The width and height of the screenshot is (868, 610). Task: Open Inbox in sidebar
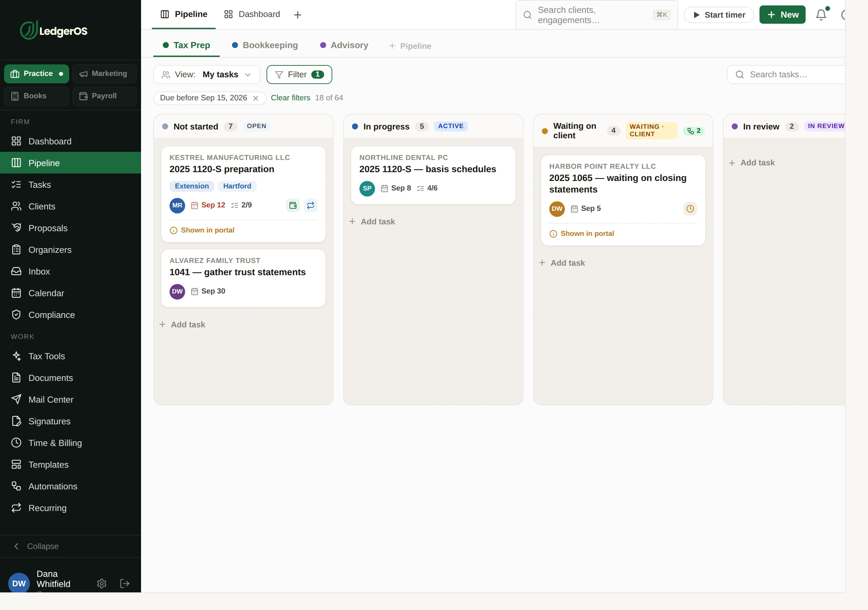click(70, 271)
